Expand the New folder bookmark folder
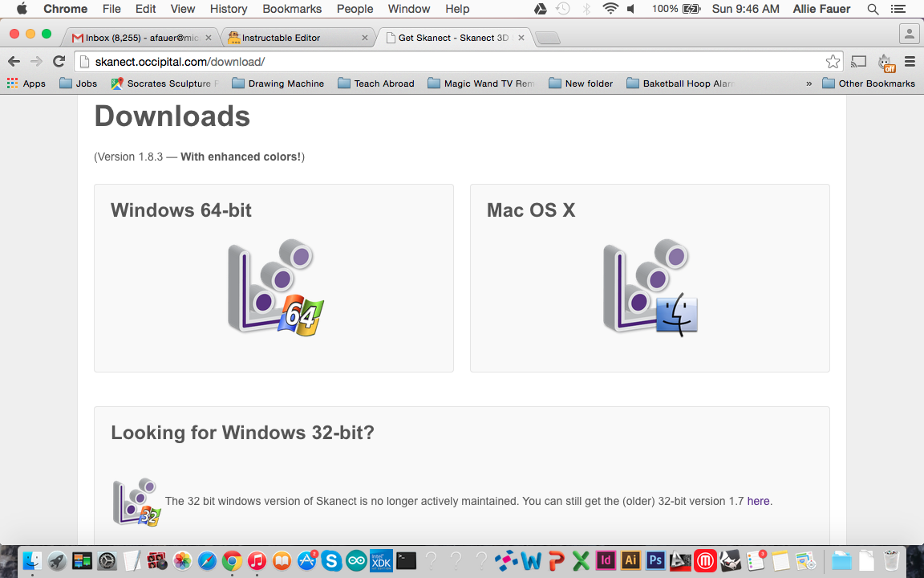924x578 pixels. pos(581,83)
